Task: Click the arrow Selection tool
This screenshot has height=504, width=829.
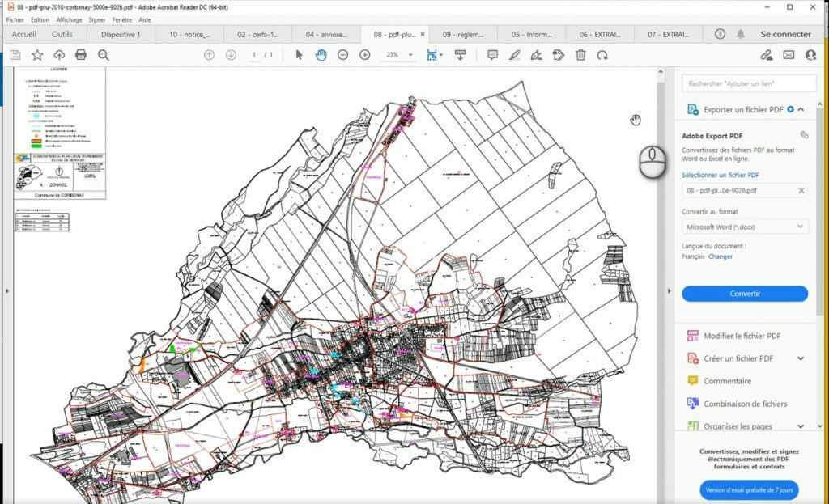Action: click(x=299, y=55)
